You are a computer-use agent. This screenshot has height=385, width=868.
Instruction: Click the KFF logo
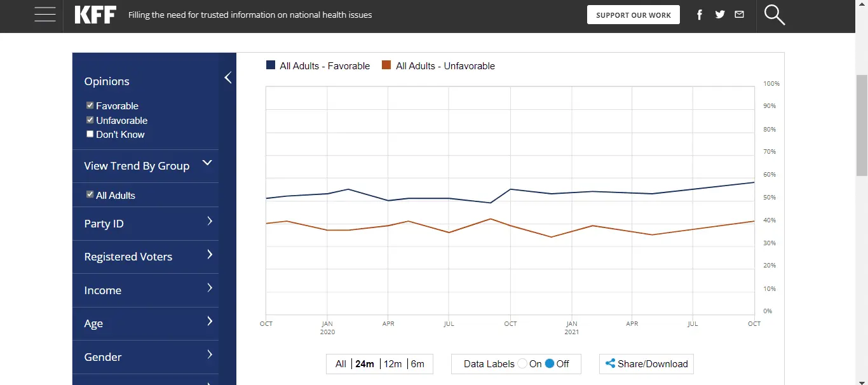[95, 15]
